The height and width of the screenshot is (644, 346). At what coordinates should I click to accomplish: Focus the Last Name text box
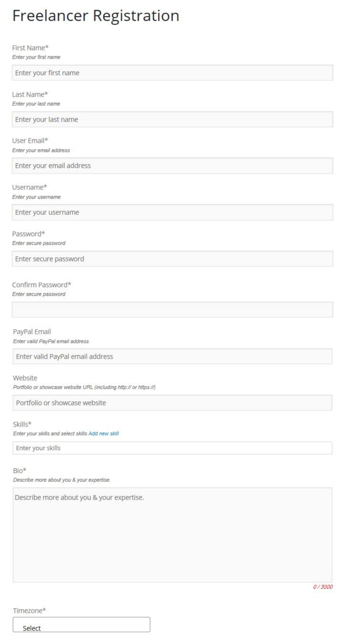coord(172,119)
